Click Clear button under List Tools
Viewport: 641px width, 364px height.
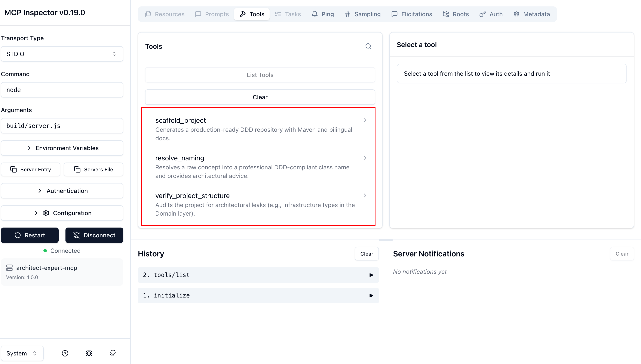coord(260,97)
